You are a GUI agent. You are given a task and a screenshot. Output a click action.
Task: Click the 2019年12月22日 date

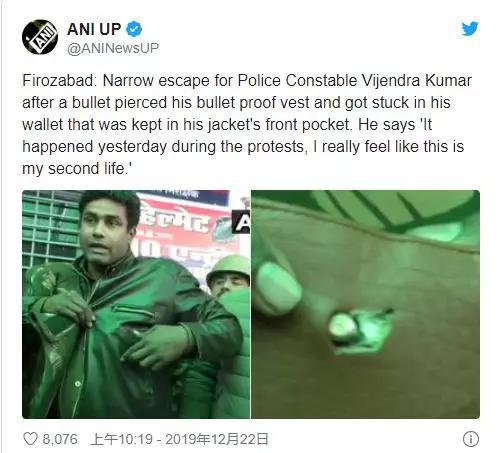(x=217, y=439)
